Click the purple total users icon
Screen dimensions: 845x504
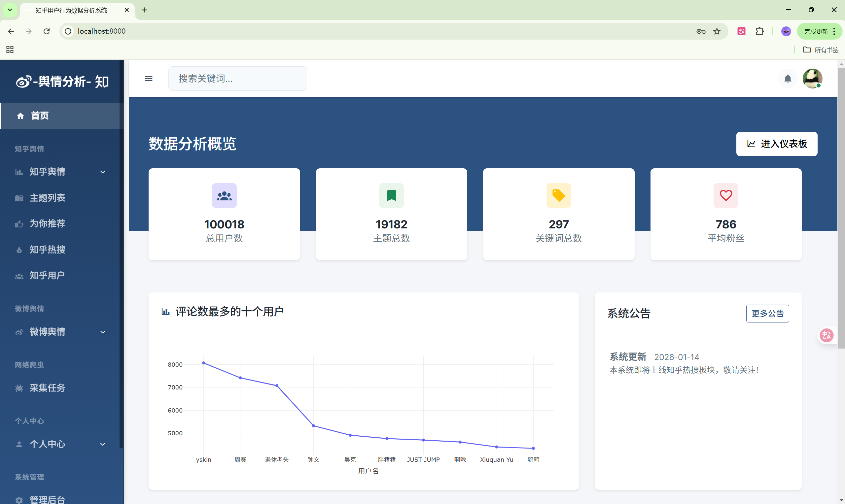(x=224, y=196)
